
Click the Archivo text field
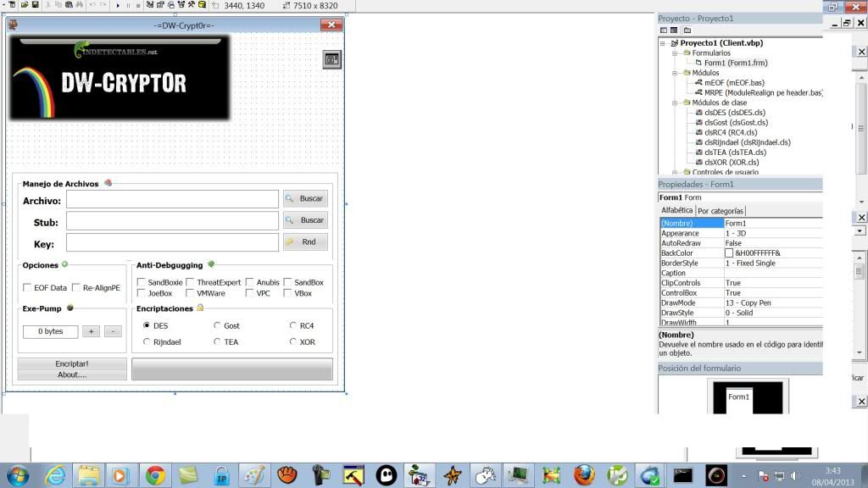point(172,199)
